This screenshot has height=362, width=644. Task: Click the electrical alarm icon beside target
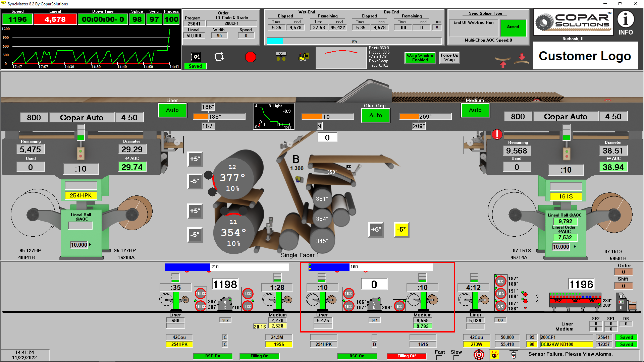(x=494, y=354)
